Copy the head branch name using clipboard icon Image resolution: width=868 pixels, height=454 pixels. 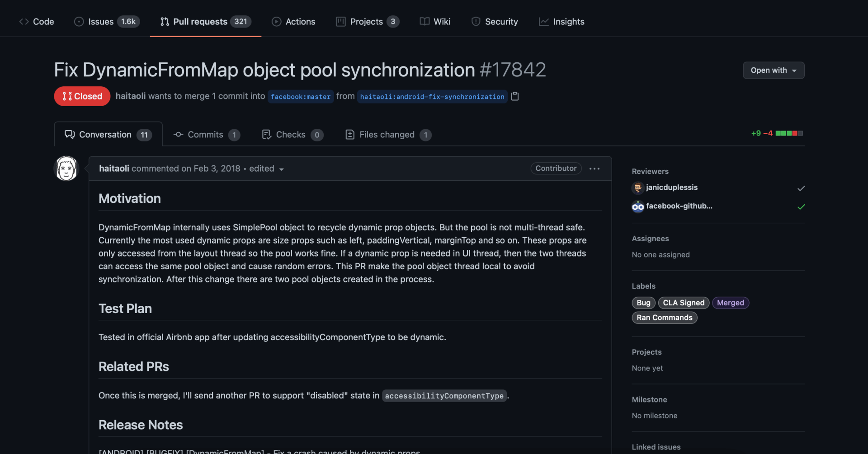pos(514,96)
